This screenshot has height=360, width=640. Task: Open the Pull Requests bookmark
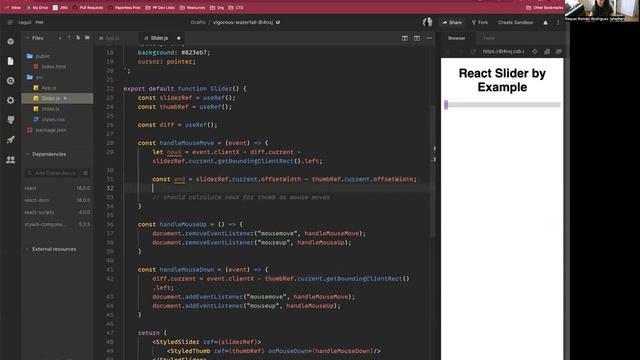tap(88, 8)
